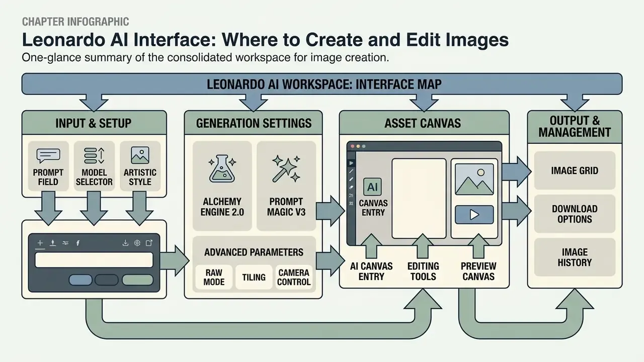Click the green AI icon in the canvas

373,187
